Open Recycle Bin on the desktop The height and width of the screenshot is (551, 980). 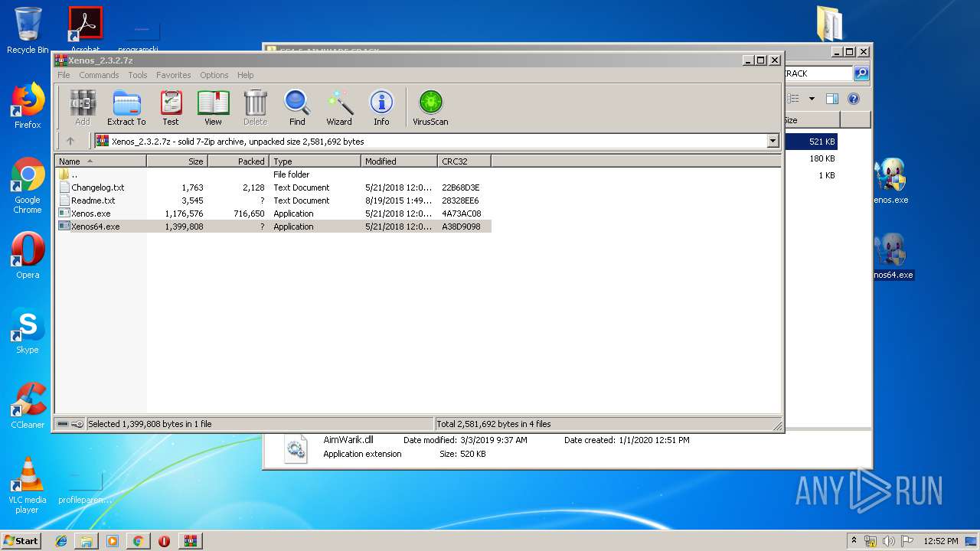click(x=28, y=31)
